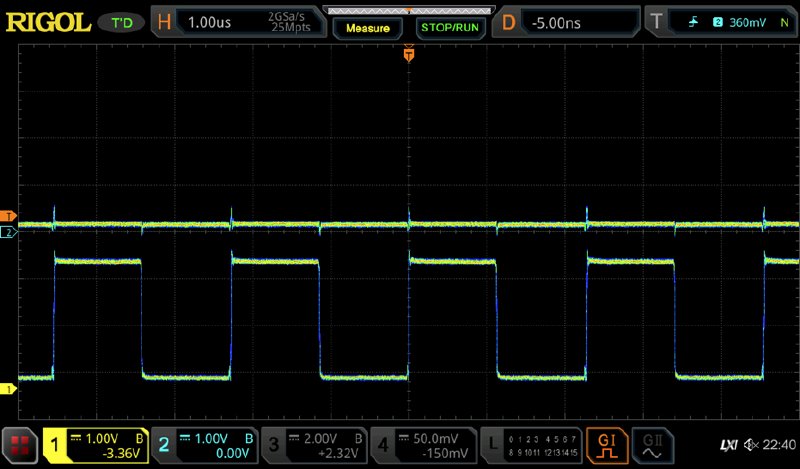The image size is (800, 469).
Task: Click the channel 2 ground marker on left edge
Action: 7,232
